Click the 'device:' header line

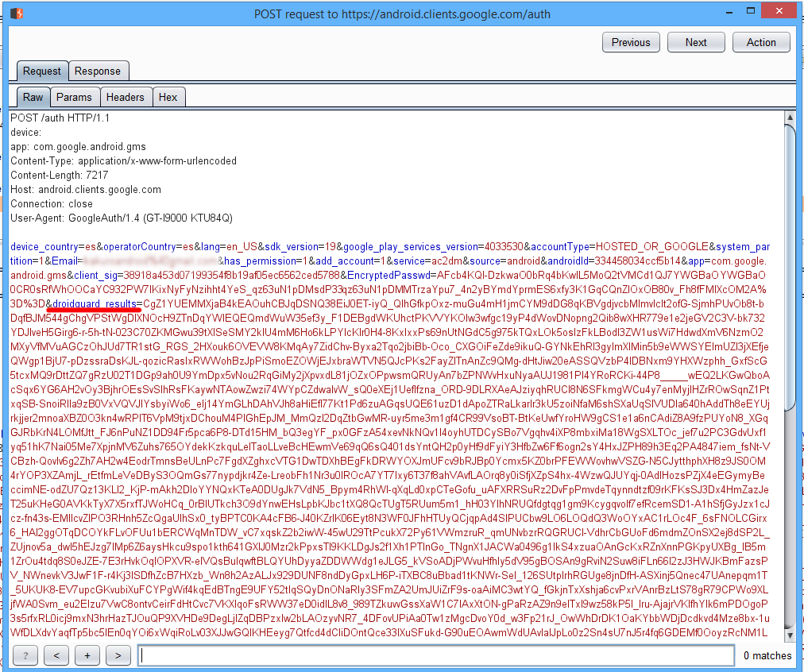[x=25, y=132]
